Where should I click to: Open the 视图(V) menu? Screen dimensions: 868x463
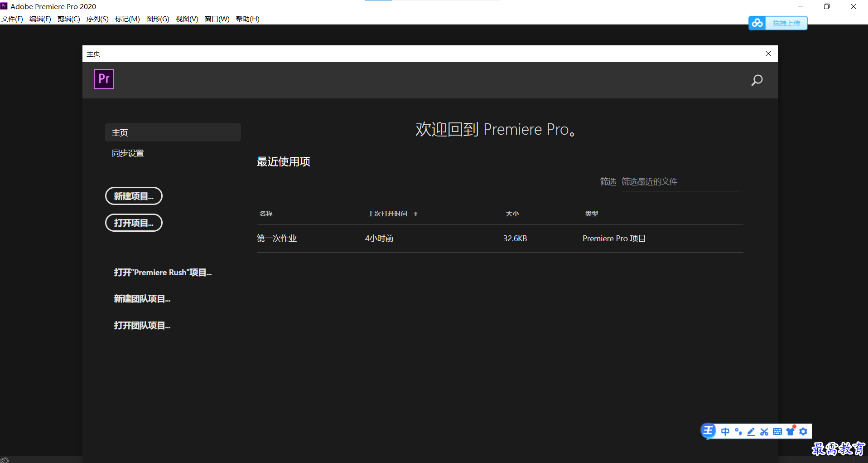pos(187,19)
